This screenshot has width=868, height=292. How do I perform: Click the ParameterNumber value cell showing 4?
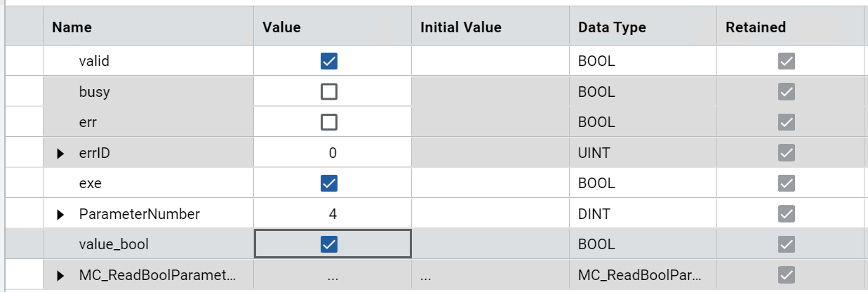[x=333, y=214]
